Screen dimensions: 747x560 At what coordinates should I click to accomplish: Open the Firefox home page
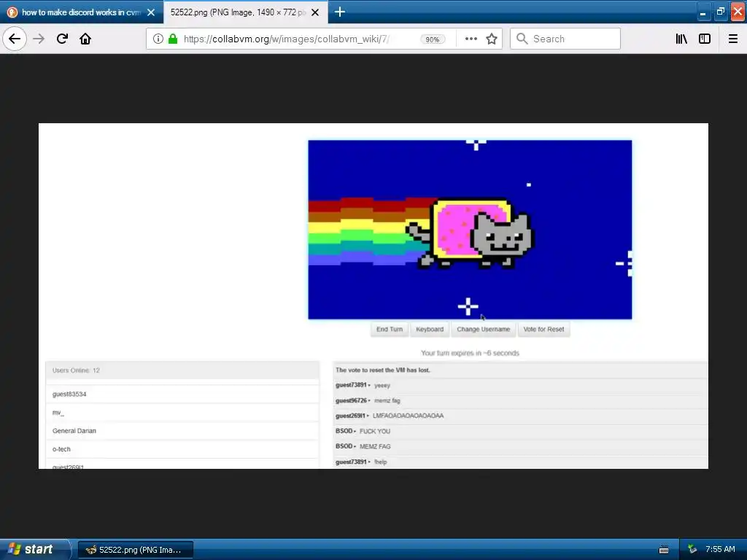point(85,39)
